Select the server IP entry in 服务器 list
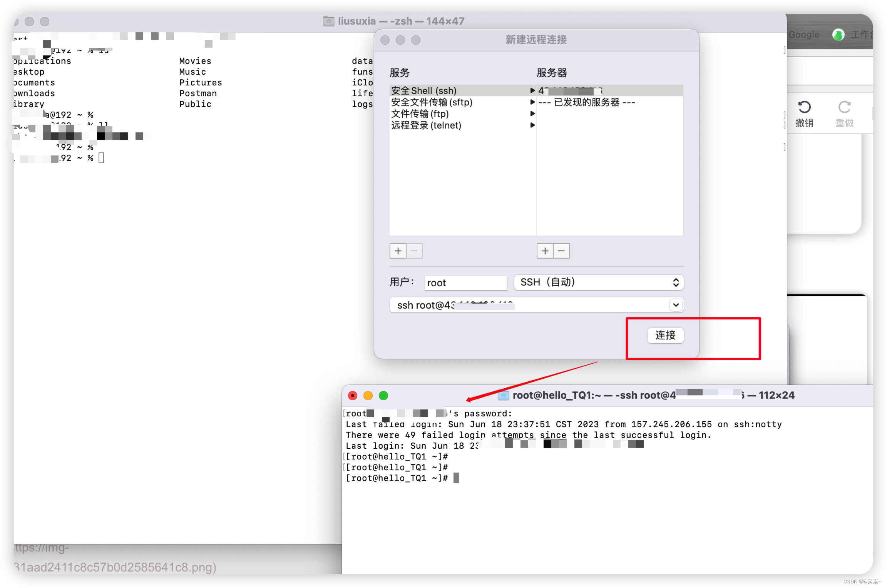The image size is (887, 588). (x=570, y=90)
